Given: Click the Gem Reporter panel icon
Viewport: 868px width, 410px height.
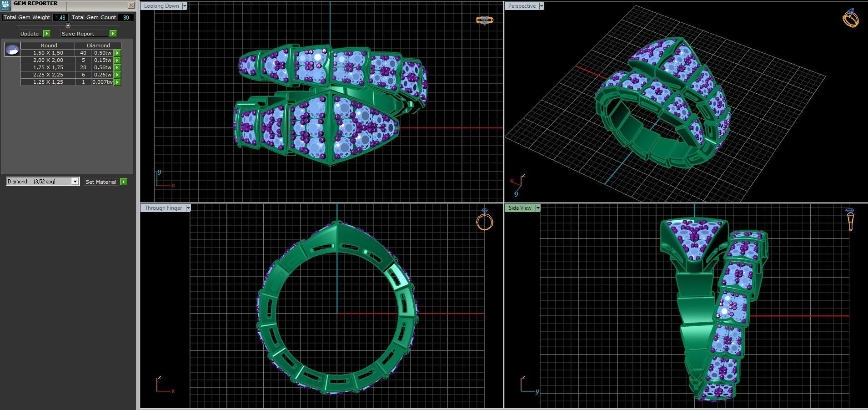Looking at the screenshot, I should click(5, 5).
